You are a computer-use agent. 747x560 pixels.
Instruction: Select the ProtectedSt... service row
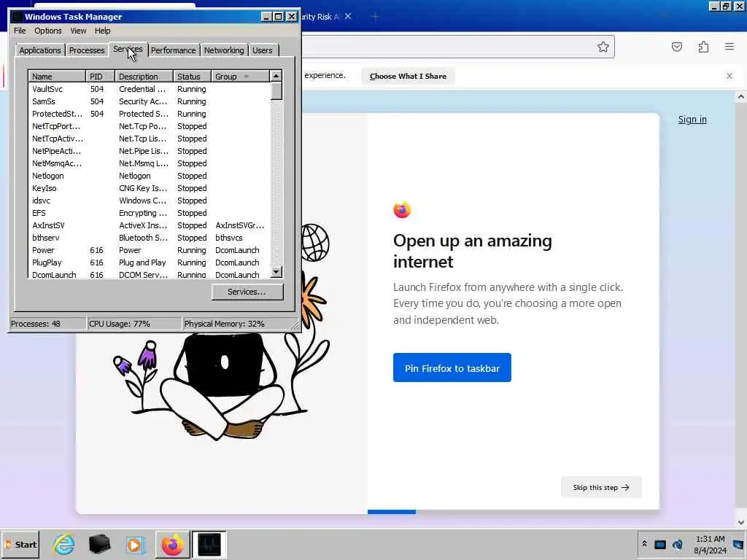tap(149, 114)
